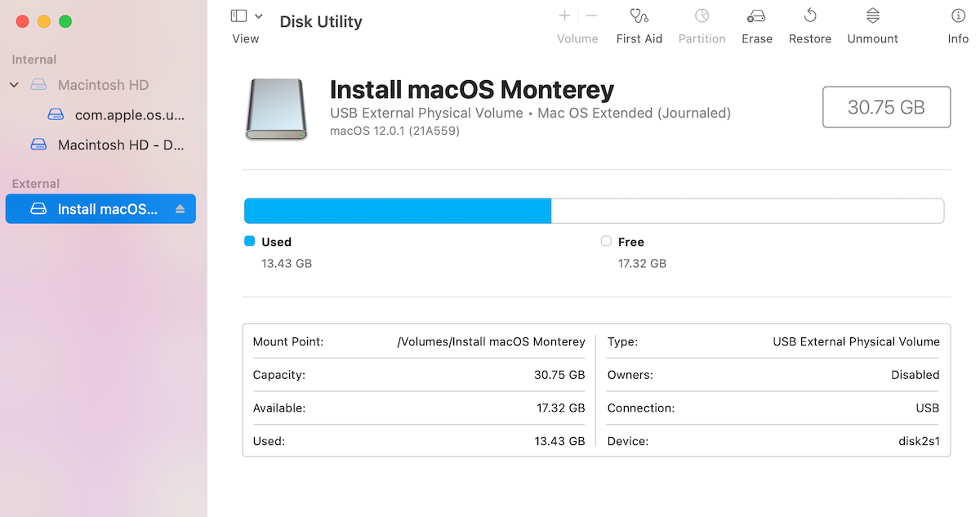
Task: Click the Volume toolbar label
Action: click(577, 38)
